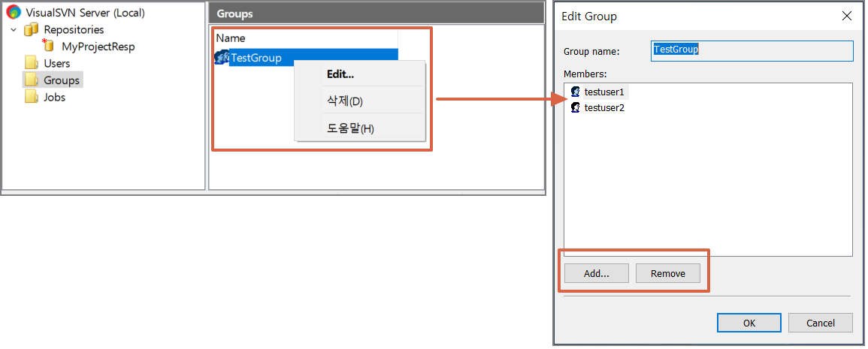Click the Users folder icon
868x349 pixels.
point(32,63)
